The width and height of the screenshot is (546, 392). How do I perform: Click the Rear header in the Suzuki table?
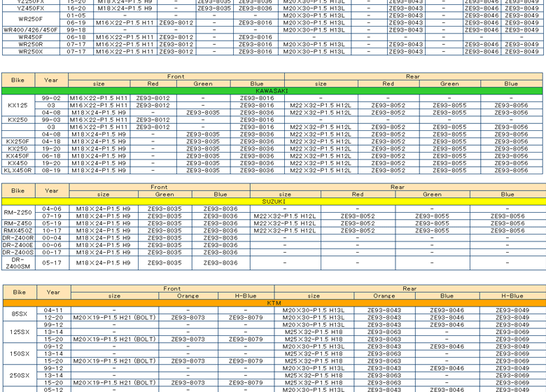coord(398,188)
